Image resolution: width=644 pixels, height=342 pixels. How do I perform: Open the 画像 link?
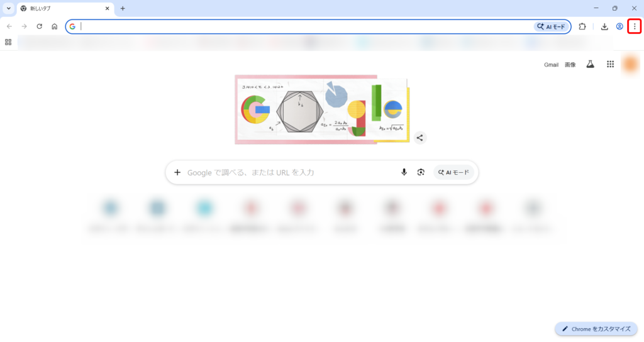coord(570,65)
